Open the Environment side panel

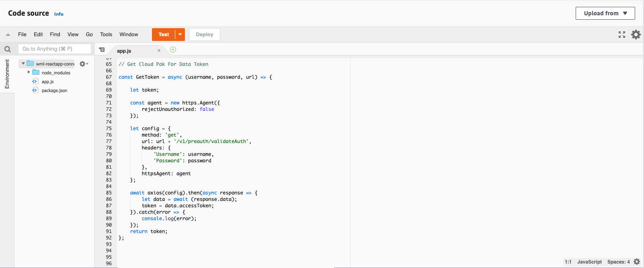(x=7, y=74)
